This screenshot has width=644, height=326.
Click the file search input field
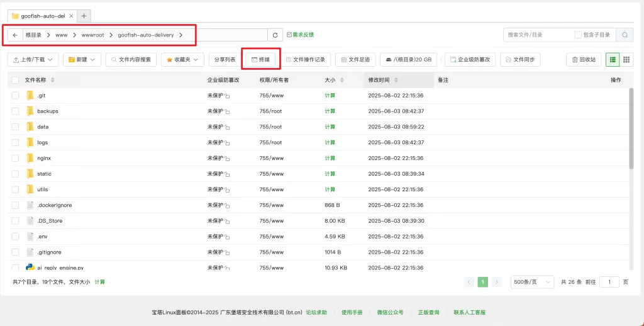pos(538,35)
